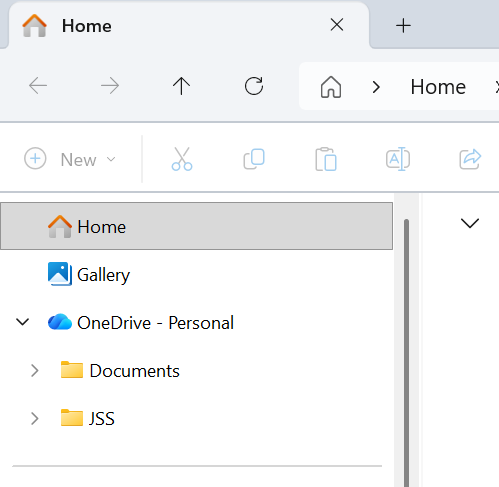Screen dimensions: 499x487
Task: Expand the JSS folder node
Action: click(34, 418)
